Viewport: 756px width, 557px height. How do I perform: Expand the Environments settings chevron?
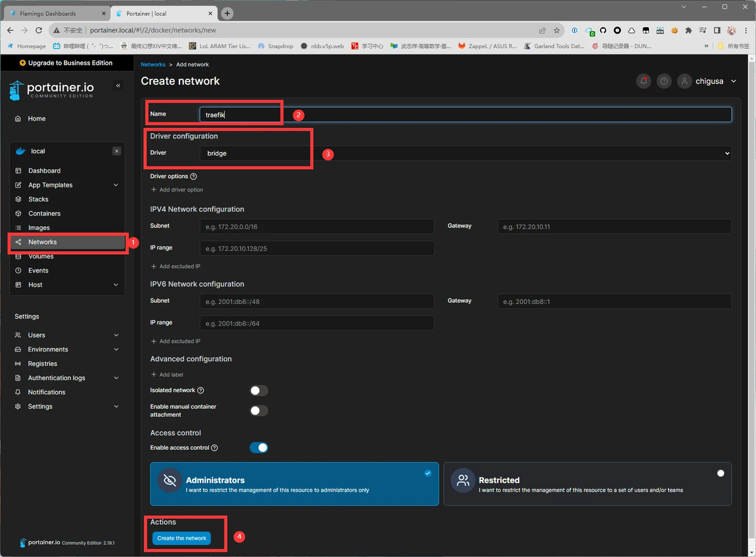(116, 349)
